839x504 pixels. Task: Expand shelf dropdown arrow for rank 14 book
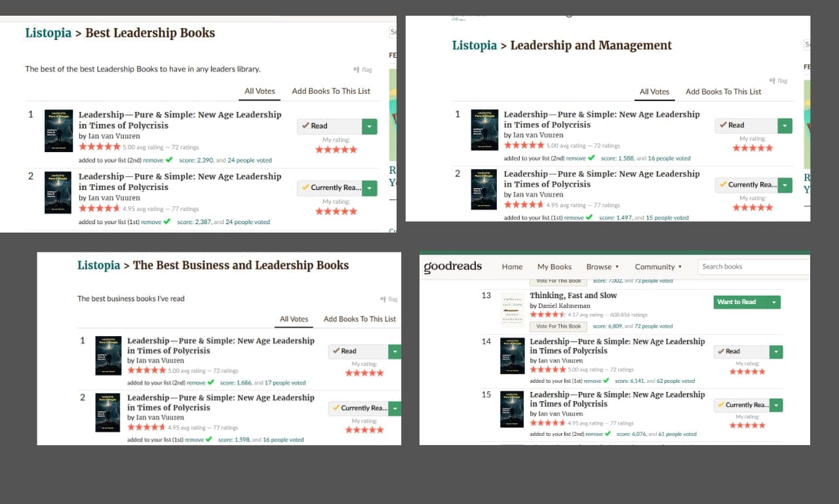(776, 352)
